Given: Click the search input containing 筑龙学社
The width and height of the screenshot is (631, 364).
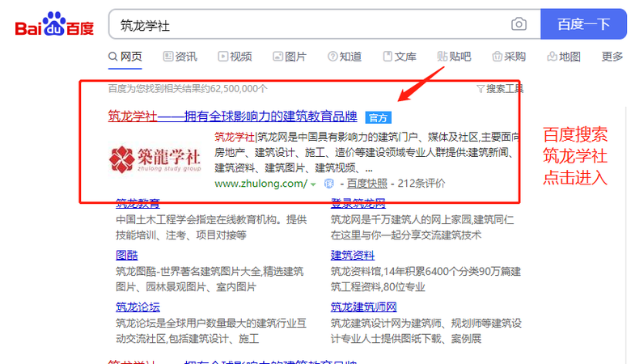Looking at the screenshot, I should pos(307,25).
